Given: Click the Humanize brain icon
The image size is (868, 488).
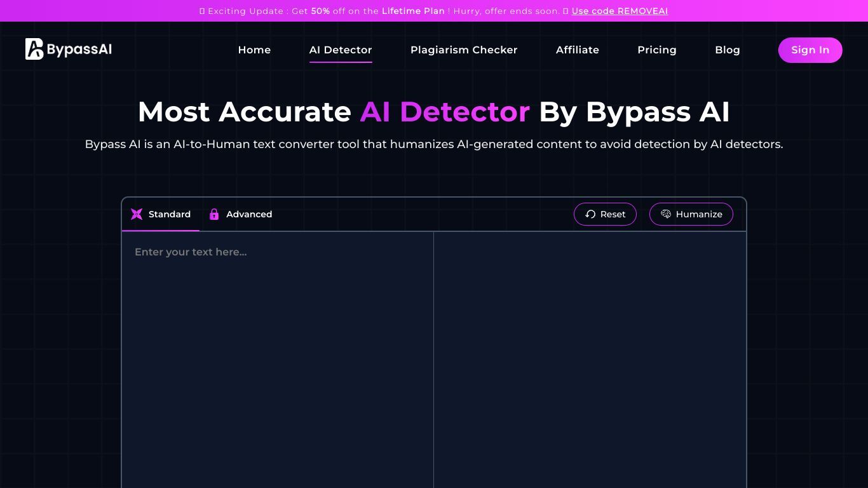Looking at the screenshot, I should pos(666,214).
